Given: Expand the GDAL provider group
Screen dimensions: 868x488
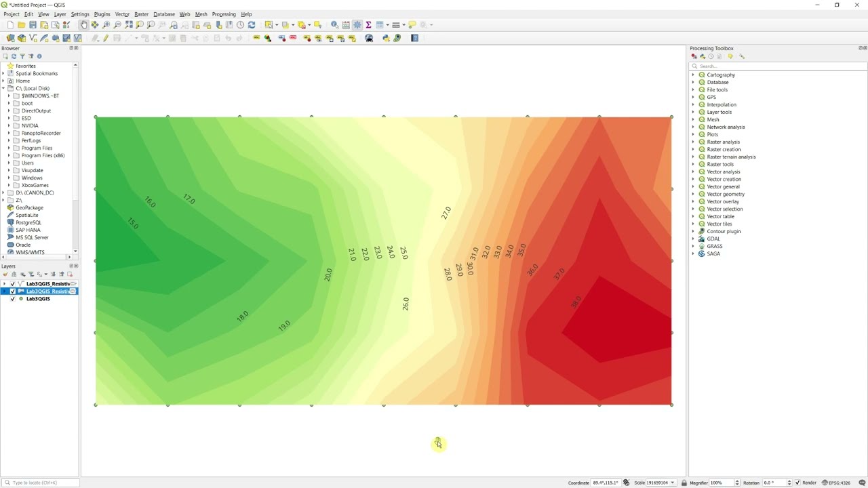Looking at the screenshot, I should tap(693, 239).
